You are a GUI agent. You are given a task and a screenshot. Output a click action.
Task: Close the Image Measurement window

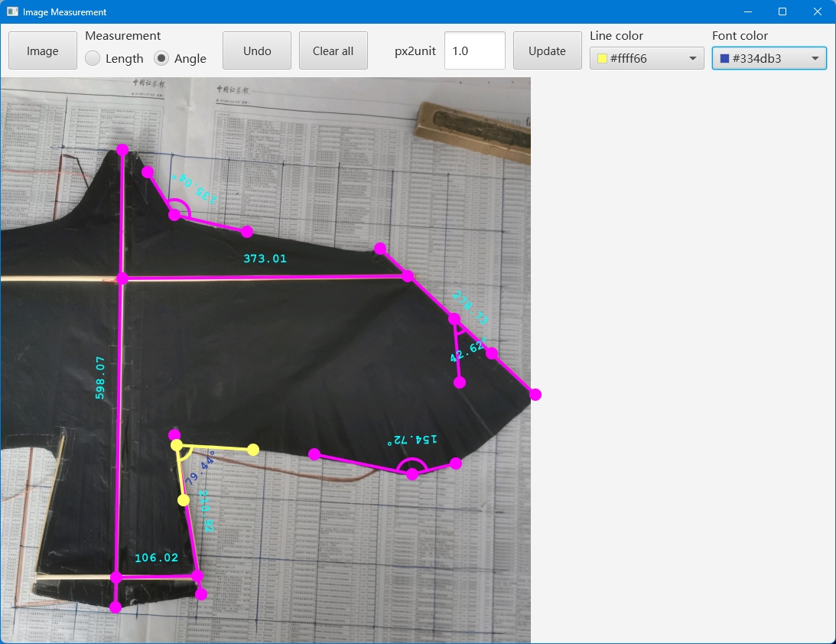click(818, 11)
